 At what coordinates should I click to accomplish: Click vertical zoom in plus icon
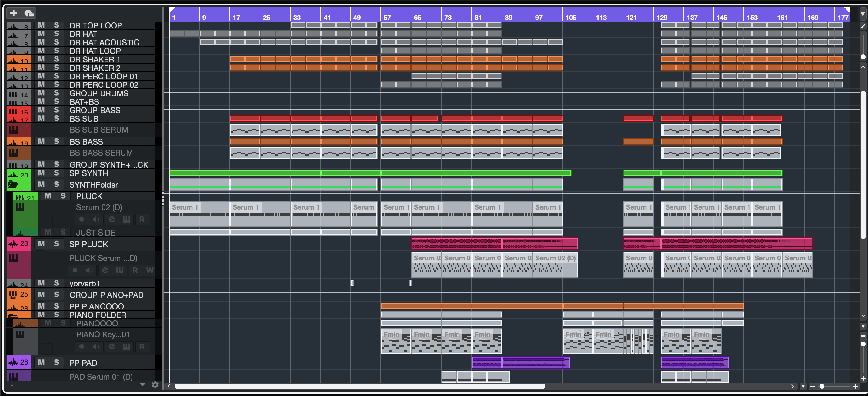click(863, 378)
